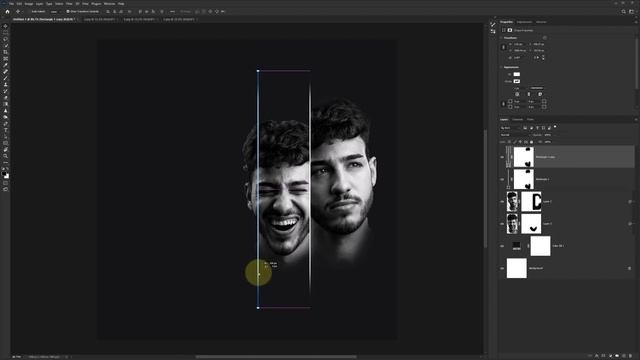
Task: Click the horizontal canvas scrollbar
Action: coord(276,356)
